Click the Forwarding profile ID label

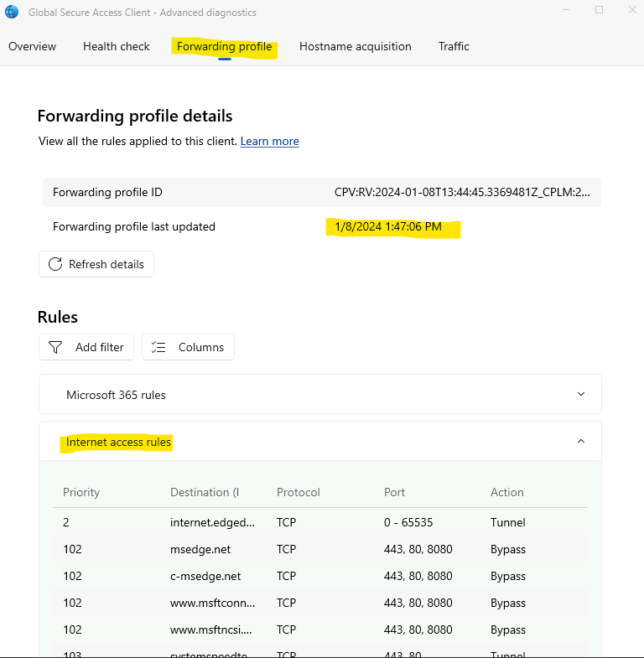tap(107, 192)
